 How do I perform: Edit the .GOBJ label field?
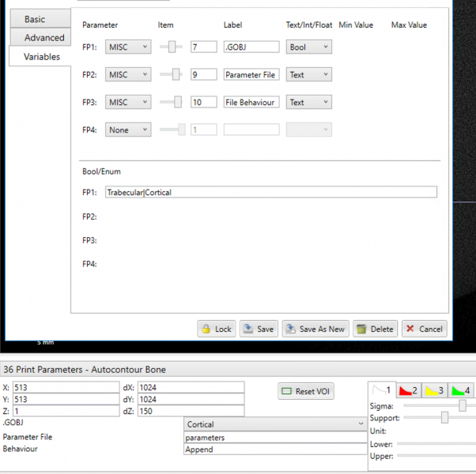coord(251,47)
